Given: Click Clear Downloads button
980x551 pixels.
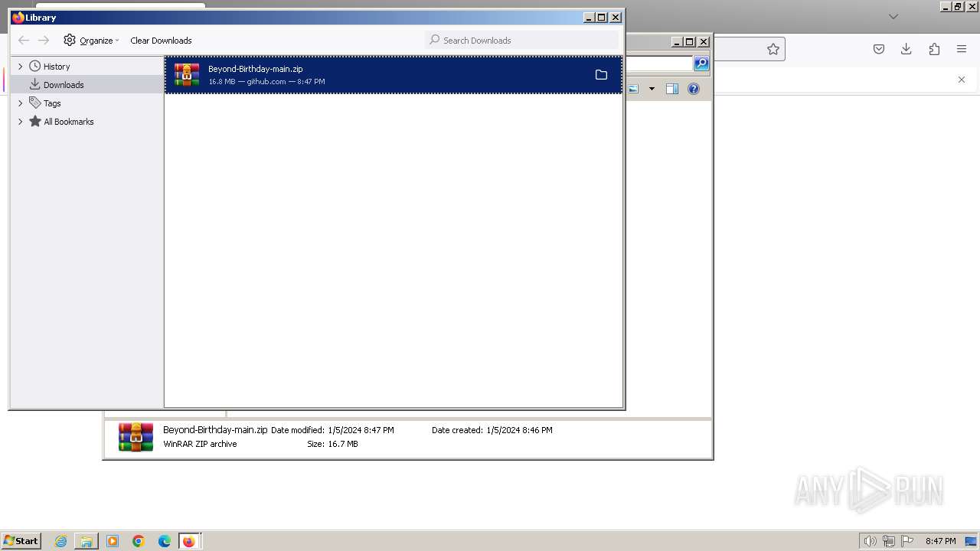Looking at the screenshot, I should pos(161,41).
